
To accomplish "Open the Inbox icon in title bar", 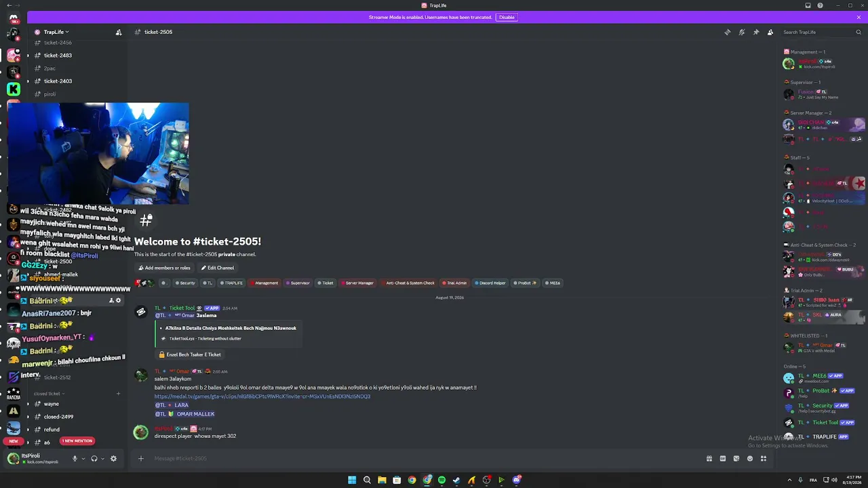I will pos(808,5).
